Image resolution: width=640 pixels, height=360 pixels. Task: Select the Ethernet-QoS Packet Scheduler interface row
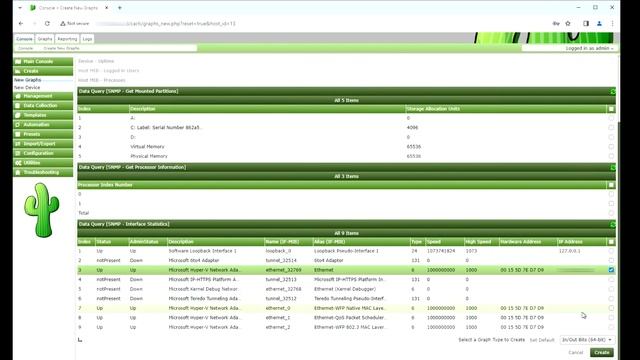point(346,318)
